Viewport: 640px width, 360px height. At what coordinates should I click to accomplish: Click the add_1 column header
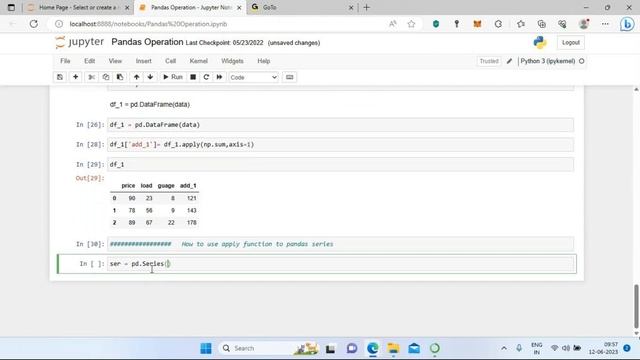click(188, 186)
